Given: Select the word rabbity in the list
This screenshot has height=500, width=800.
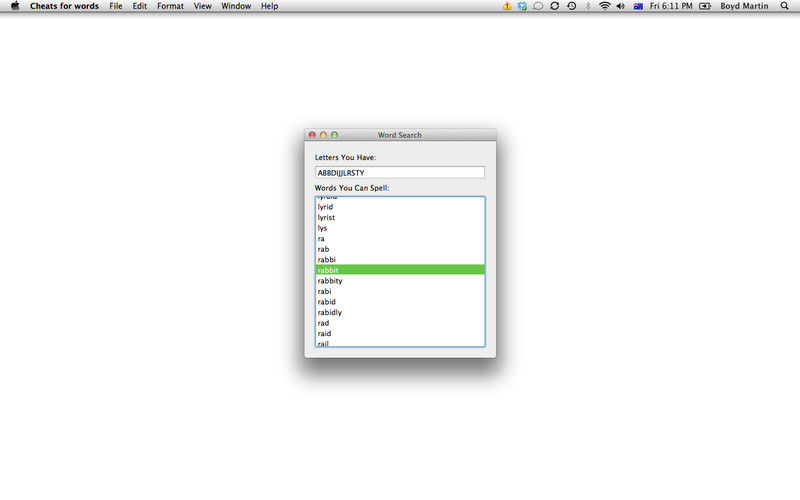Looking at the screenshot, I should click(x=399, y=281).
